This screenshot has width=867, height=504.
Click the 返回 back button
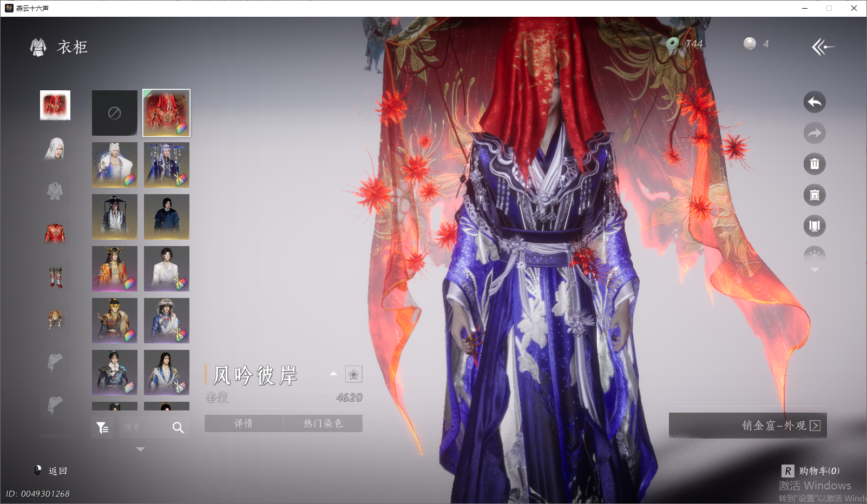(58, 471)
